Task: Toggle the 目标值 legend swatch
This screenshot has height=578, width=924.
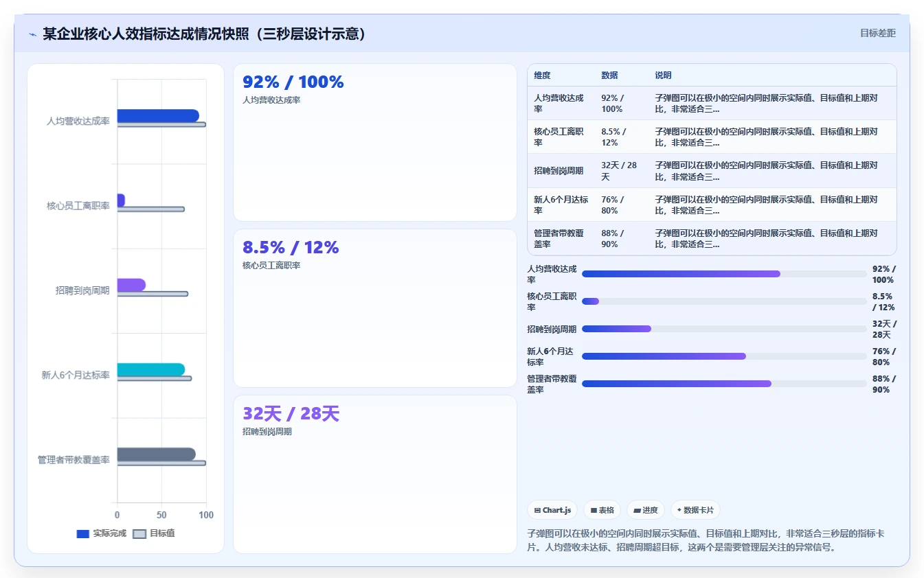Action: pos(139,533)
